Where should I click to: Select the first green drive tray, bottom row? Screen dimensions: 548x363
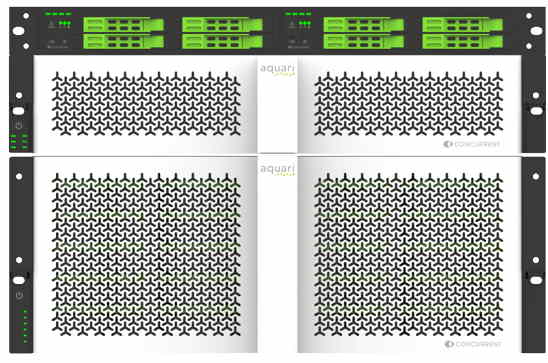(123, 42)
